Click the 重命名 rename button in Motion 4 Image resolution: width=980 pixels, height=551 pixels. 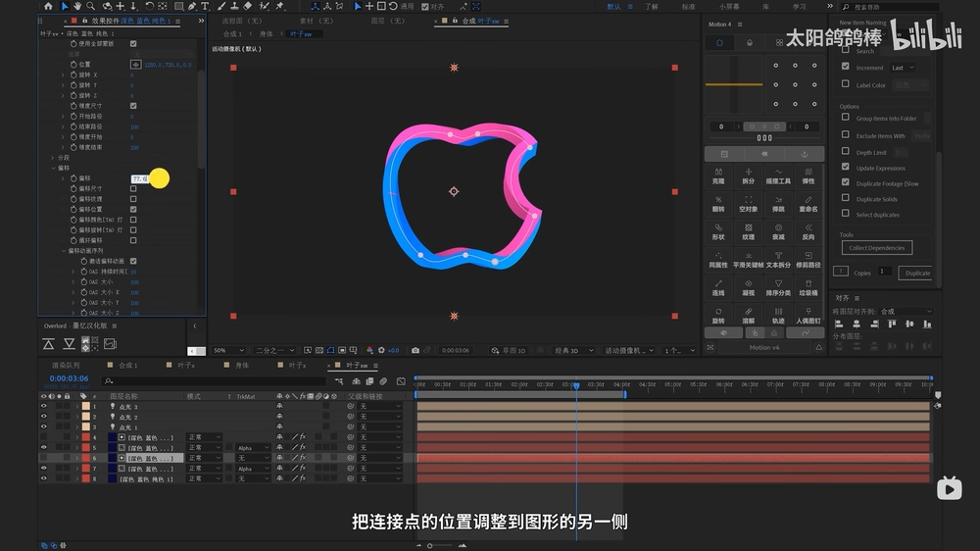point(808,204)
